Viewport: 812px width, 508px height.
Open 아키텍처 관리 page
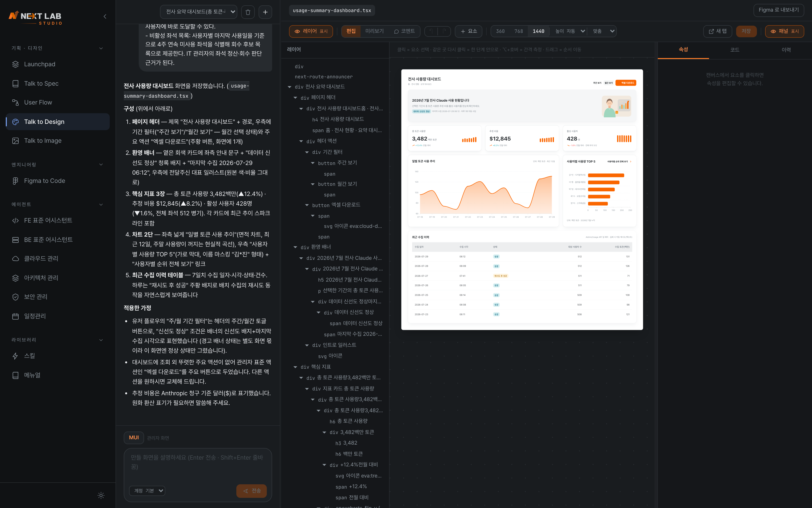(x=58, y=278)
